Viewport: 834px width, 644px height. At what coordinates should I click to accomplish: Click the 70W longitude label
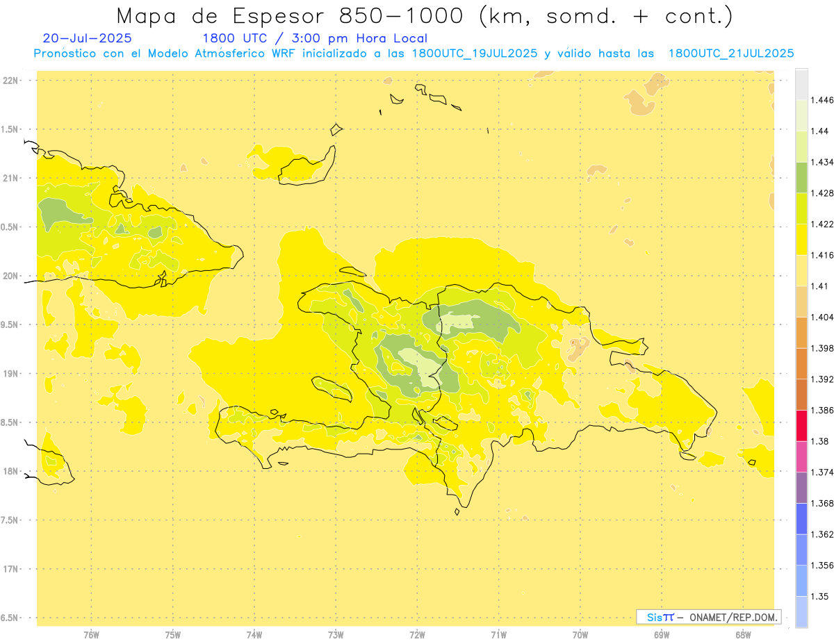coord(580,635)
